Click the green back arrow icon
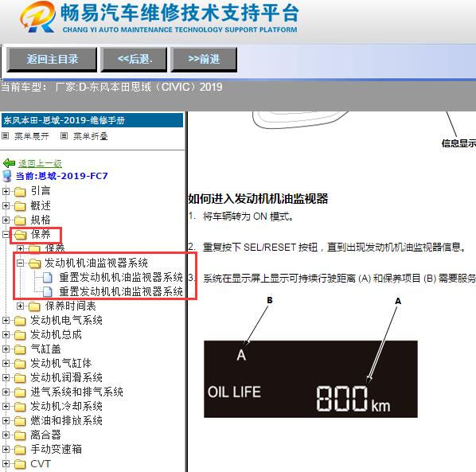 [9, 163]
